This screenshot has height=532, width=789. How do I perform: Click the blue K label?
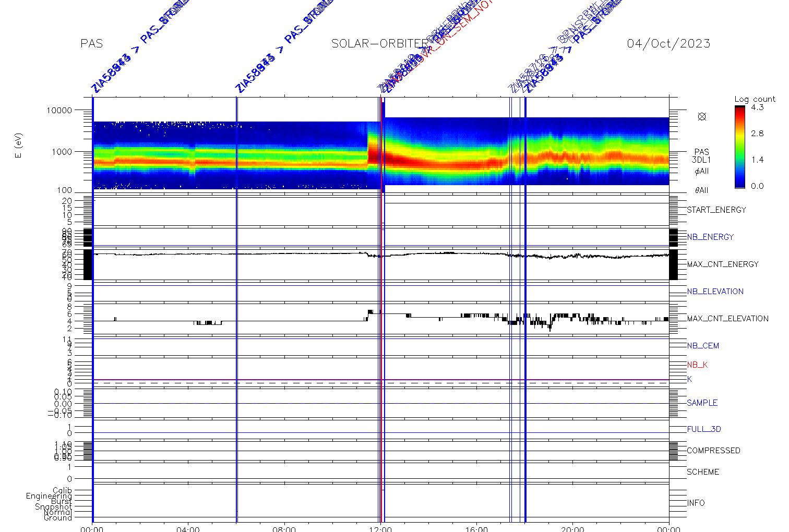tap(689, 379)
